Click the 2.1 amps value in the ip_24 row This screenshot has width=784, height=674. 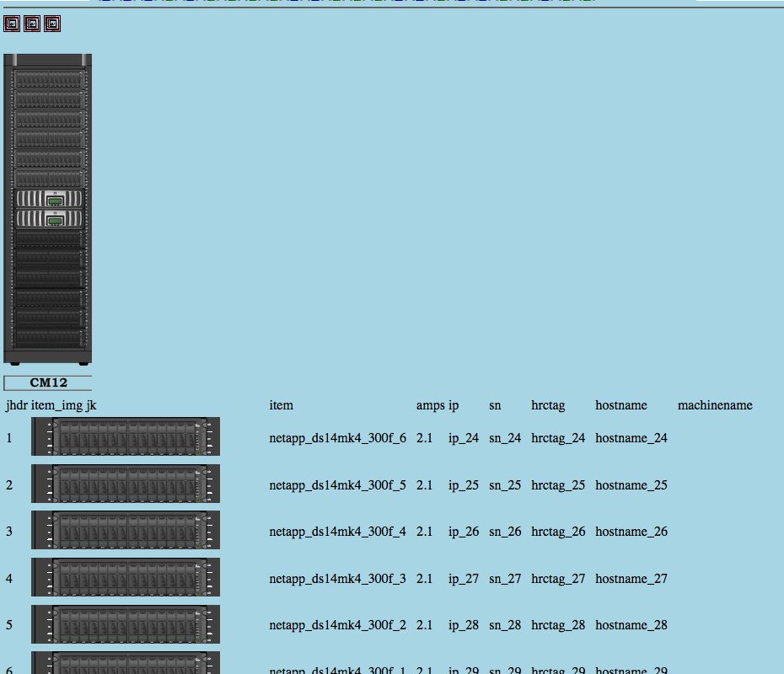click(x=425, y=438)
